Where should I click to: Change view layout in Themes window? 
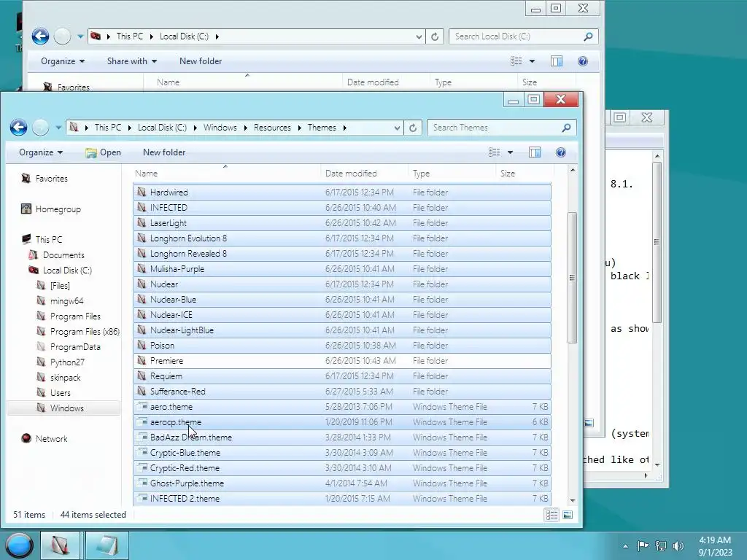coord(495,152)
